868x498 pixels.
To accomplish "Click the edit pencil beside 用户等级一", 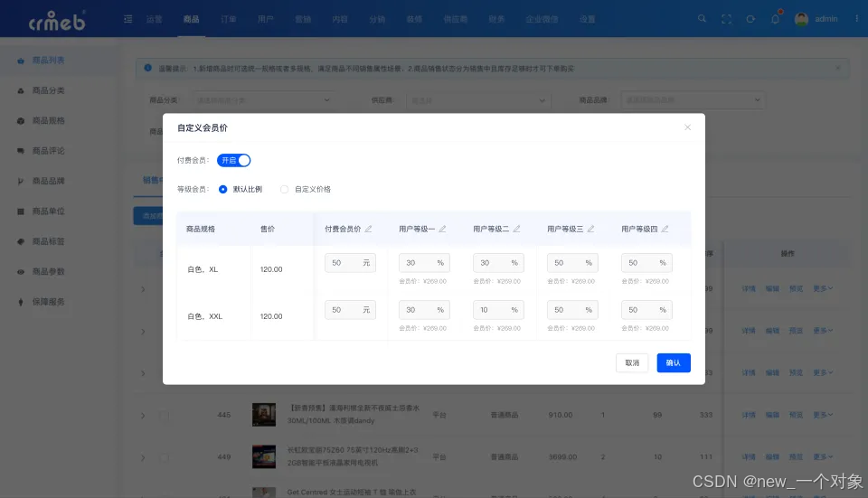I will pos(442,229).
